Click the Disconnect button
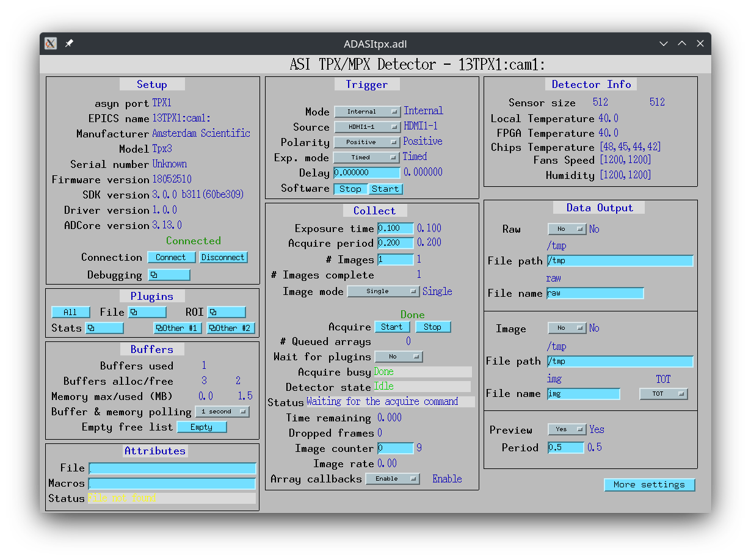The image size is (751, 560). (x=223, y=258)
